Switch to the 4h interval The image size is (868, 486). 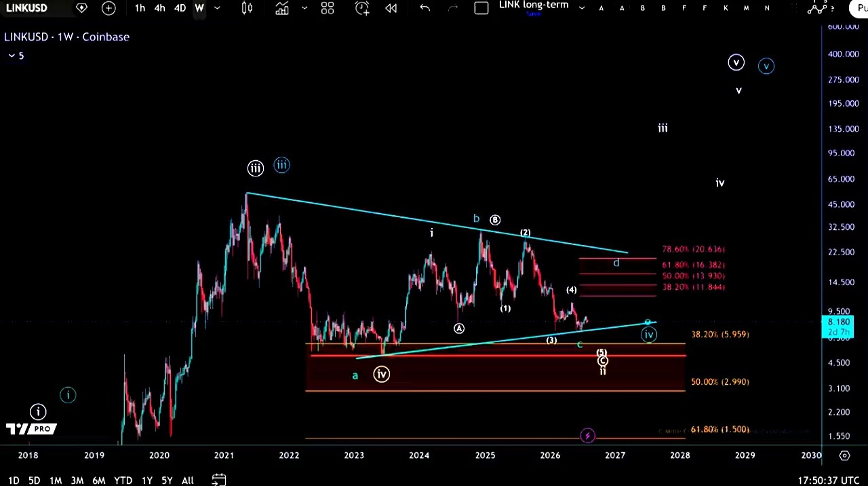pyautogui.click(x=159, y=8)
